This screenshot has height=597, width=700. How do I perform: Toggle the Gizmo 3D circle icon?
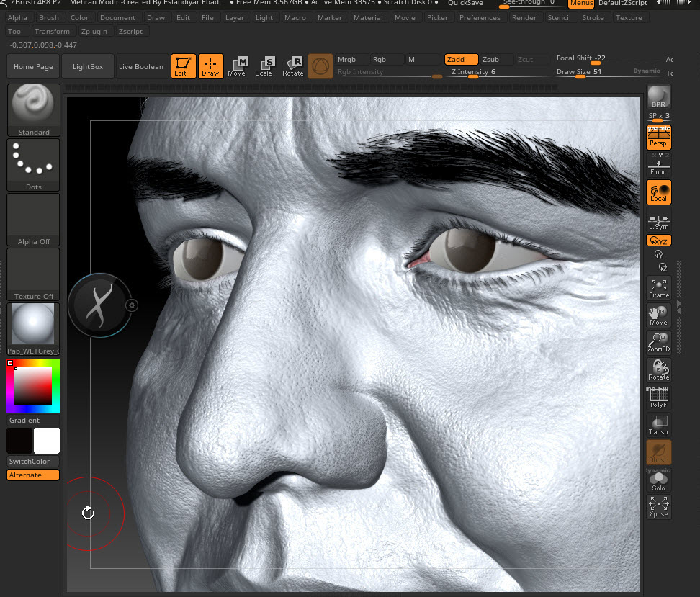[x=320, y=66]
